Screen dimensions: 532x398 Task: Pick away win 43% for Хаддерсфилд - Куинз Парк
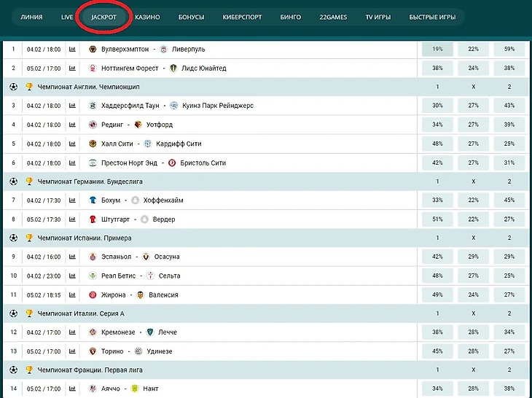coord(509,106)
